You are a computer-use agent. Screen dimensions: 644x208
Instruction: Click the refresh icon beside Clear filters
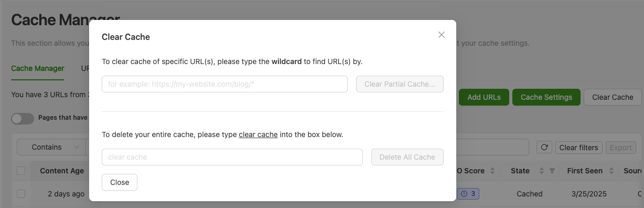click(544, 147)
